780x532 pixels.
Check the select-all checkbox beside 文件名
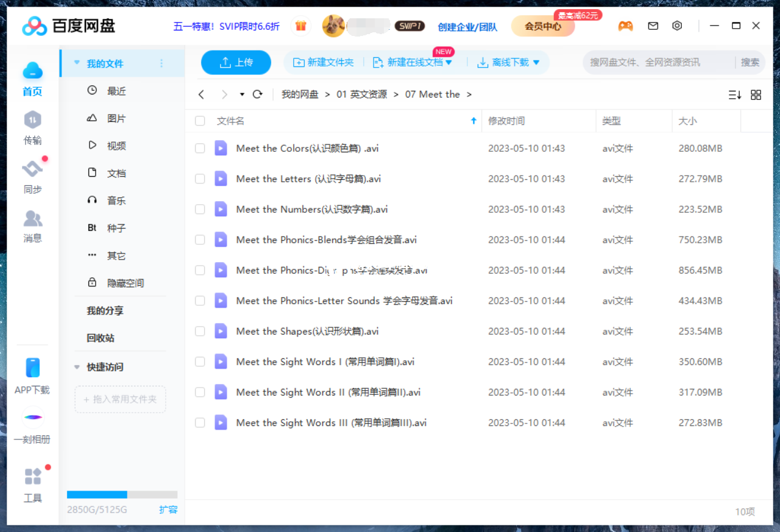(200, 121)
